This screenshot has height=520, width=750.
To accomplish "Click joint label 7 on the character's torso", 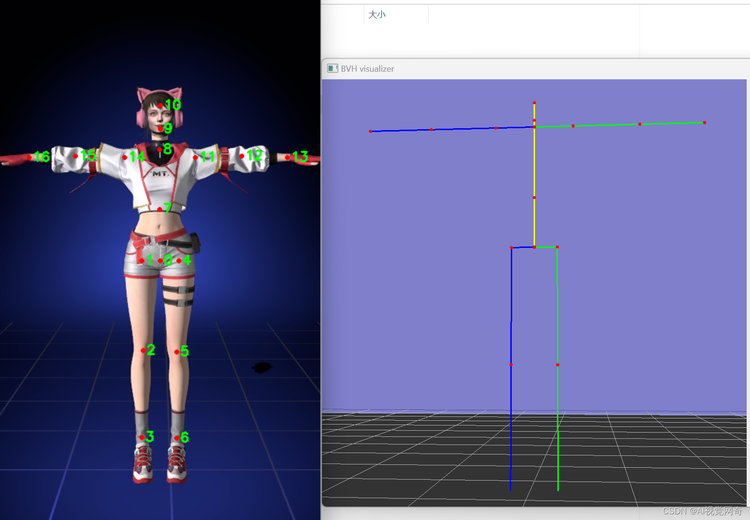I will 167,208.
